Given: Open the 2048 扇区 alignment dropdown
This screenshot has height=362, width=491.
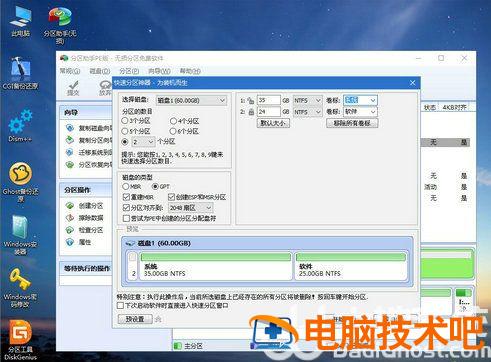Looking at the screenshot, I should click(x=190, y=208).
